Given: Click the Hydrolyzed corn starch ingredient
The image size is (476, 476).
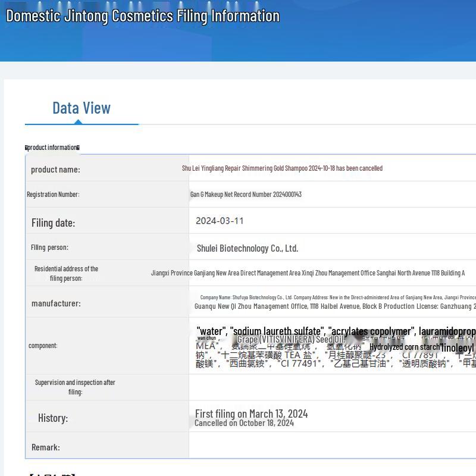Looking at the screenshot, I should click(x=405, y=347).
